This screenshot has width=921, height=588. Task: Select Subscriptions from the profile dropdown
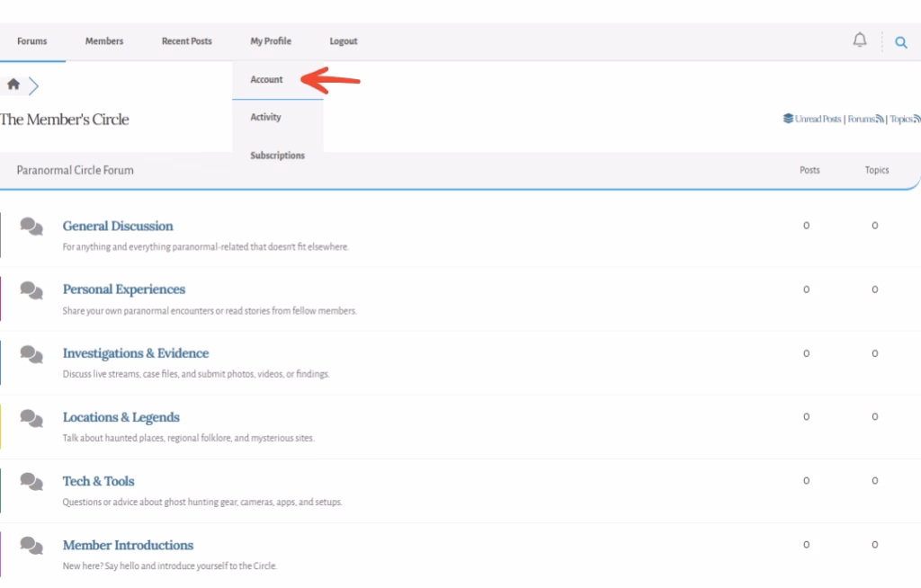pyautogui.click(x=277, y=155)
